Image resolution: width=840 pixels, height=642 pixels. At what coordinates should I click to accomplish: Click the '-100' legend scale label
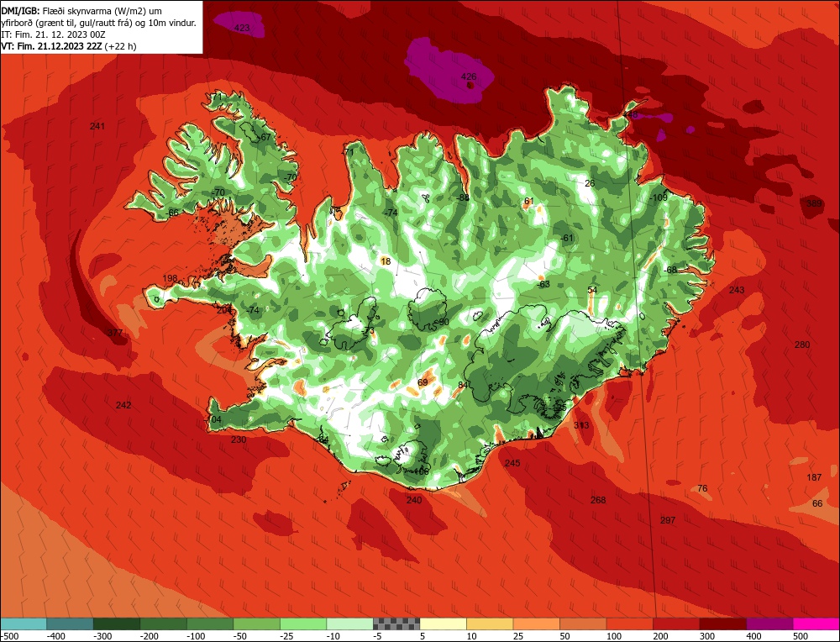tap(196, 636)
